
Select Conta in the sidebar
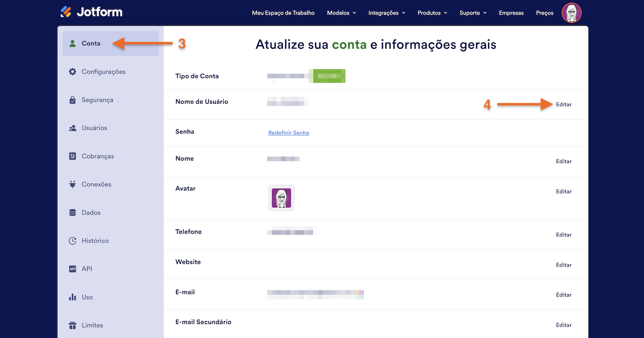pos(91,43)
